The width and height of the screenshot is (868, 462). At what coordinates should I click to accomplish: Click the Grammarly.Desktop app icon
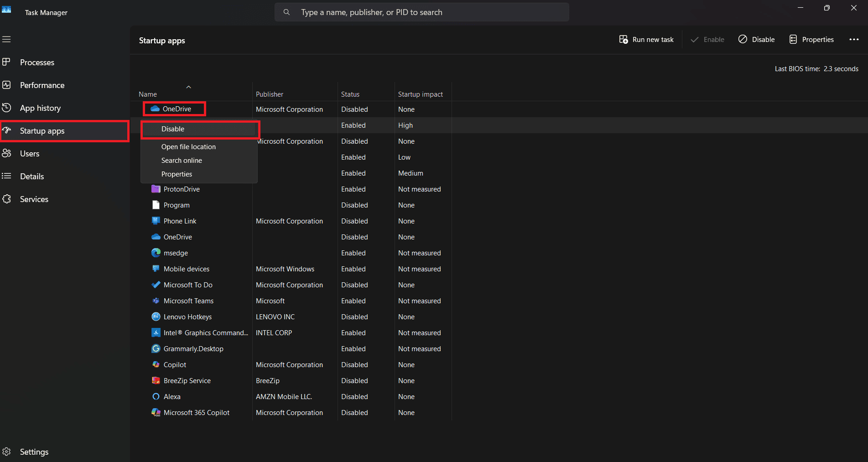[156, 348]
